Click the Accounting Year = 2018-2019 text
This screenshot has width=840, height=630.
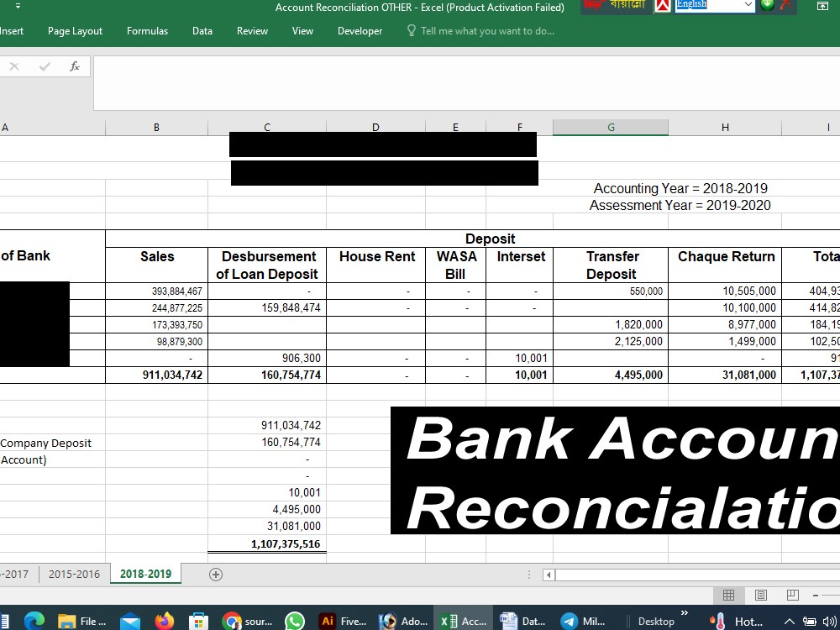(680, 188)
